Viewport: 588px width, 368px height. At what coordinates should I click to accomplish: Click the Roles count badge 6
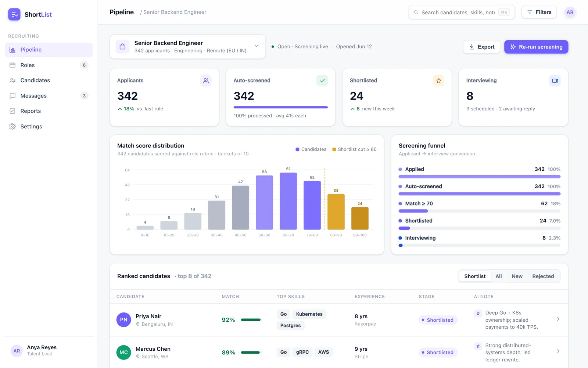[84, 65]
